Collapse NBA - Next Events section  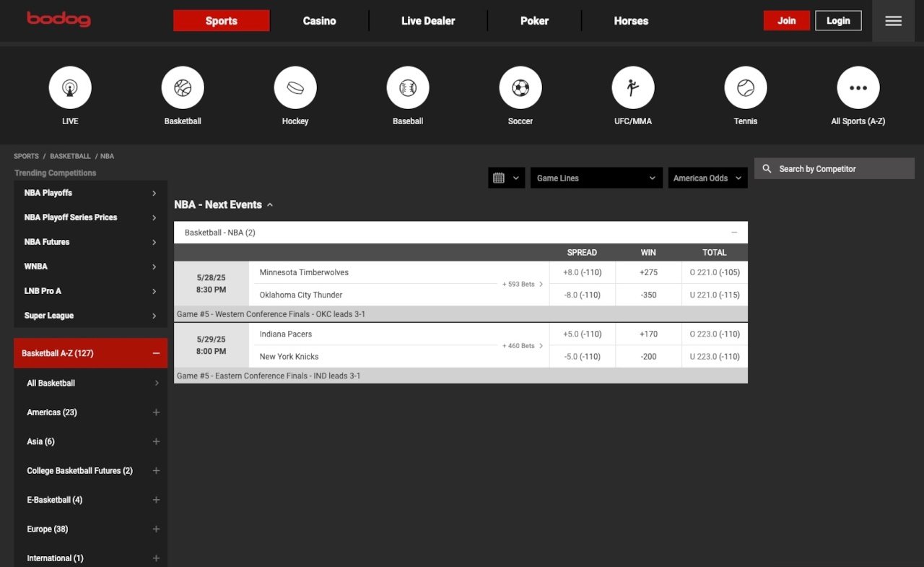[270, 205]
